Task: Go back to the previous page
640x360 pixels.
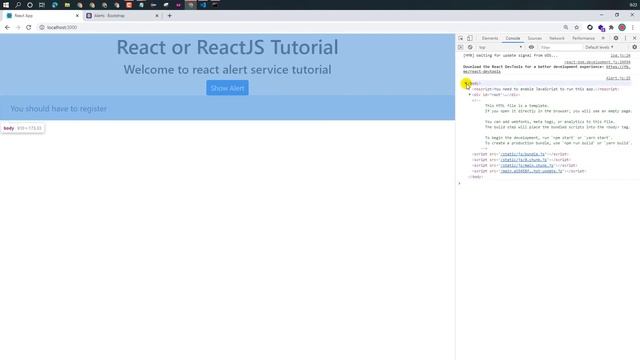Action: (x=7, y=27)
